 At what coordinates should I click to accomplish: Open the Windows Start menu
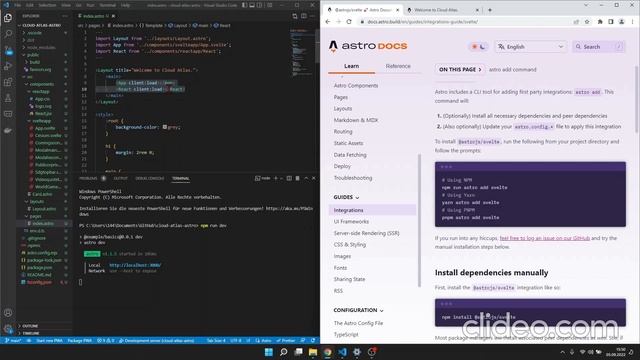click(269, 352)
